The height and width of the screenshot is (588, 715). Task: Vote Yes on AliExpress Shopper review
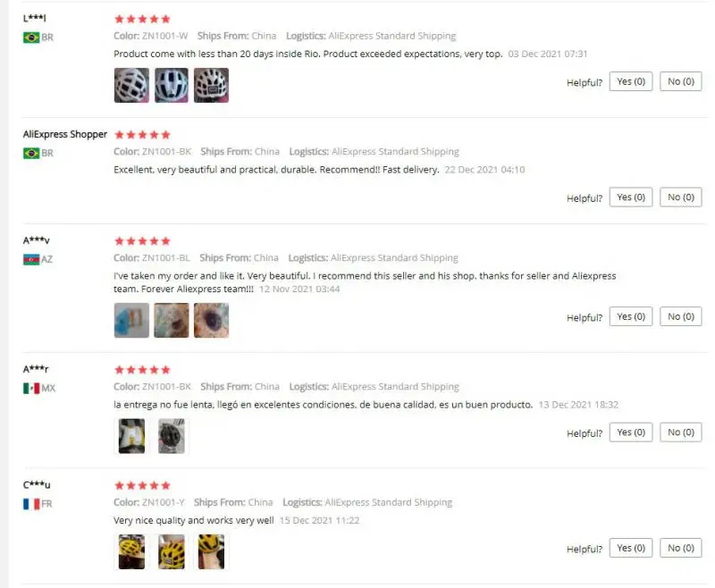tap(631, 197)
